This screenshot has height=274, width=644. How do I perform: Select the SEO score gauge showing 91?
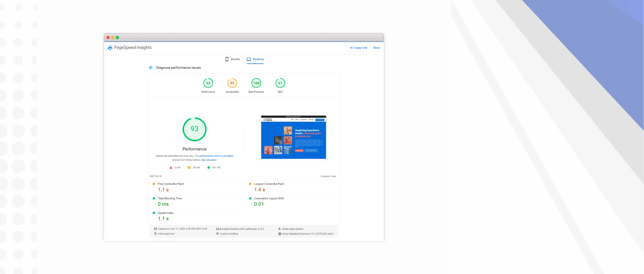[x=280, y=83]
